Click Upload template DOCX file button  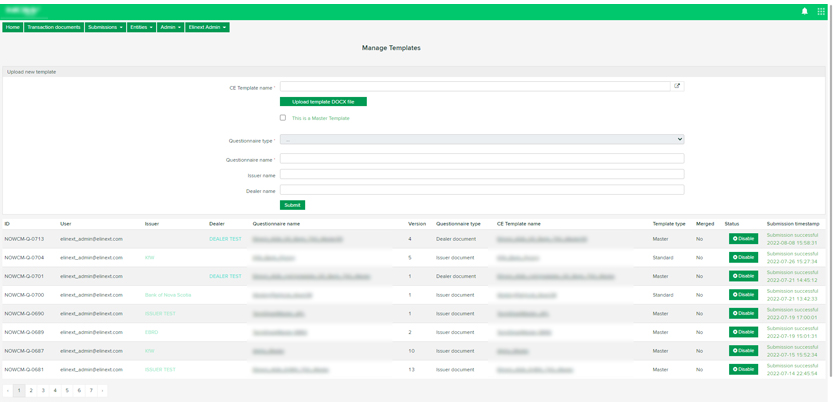point(323,102)
